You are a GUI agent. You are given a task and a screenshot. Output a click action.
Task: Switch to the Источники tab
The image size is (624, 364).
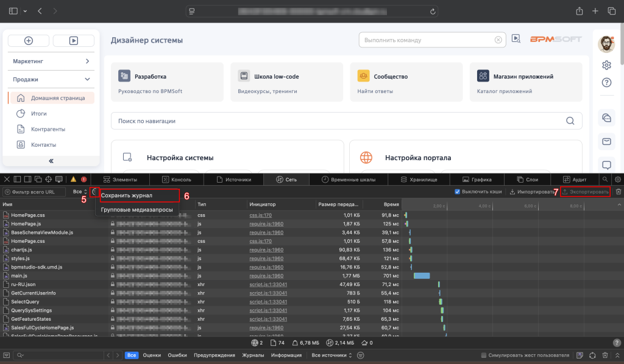[x=233, y=180]
